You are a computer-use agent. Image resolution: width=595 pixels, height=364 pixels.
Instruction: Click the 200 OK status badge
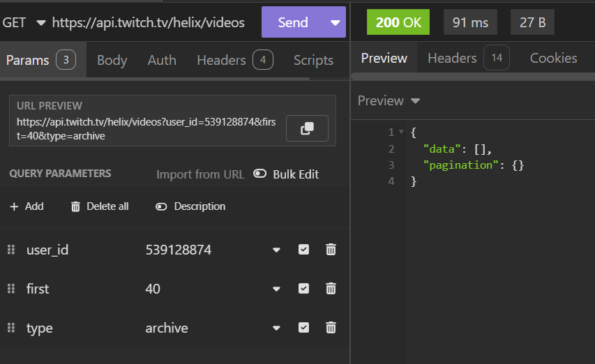398,22
